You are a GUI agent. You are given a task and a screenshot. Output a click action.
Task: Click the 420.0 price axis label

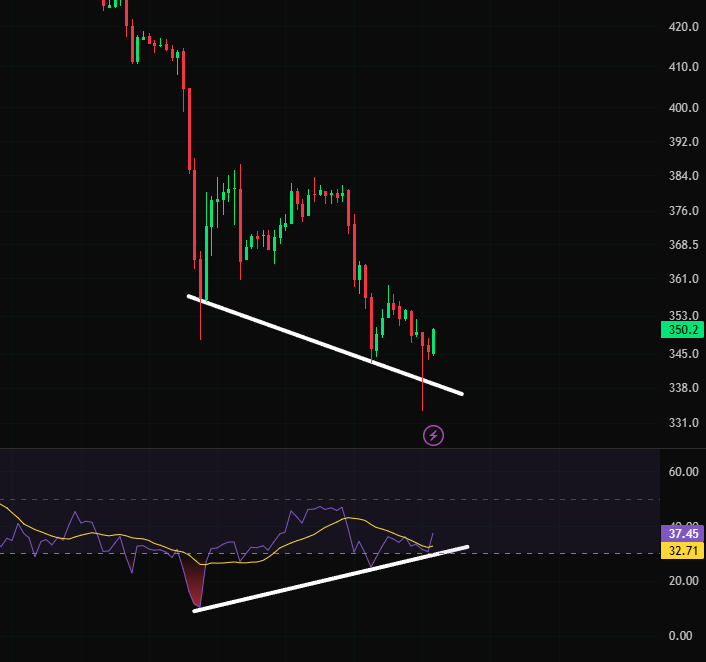(x=683, y=27)
